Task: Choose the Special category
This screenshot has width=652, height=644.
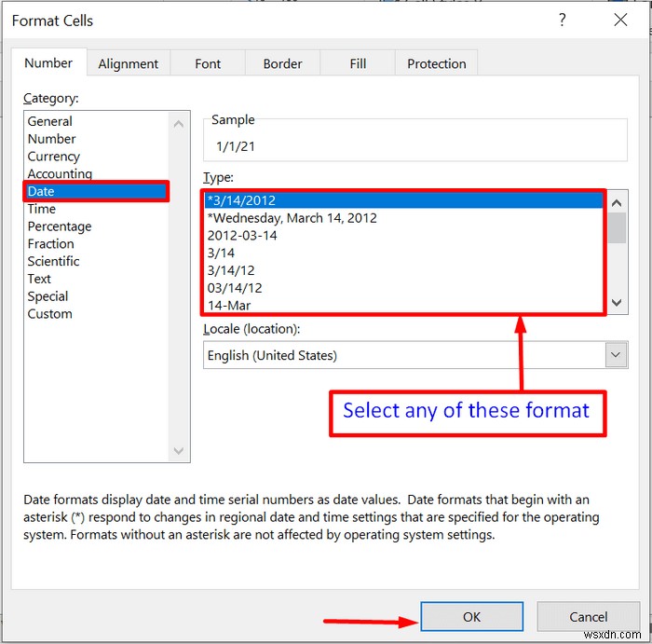Action: click(x=97, y=295)
